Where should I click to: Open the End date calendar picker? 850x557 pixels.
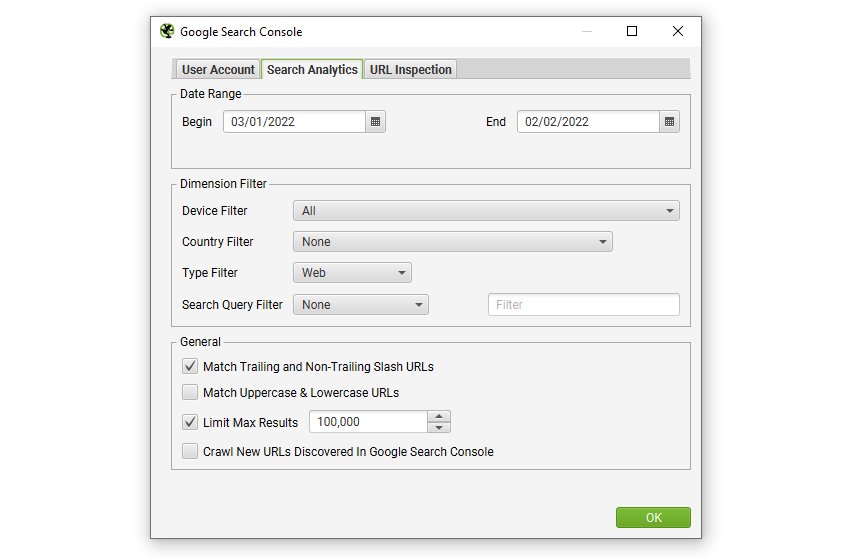[669, 122]
